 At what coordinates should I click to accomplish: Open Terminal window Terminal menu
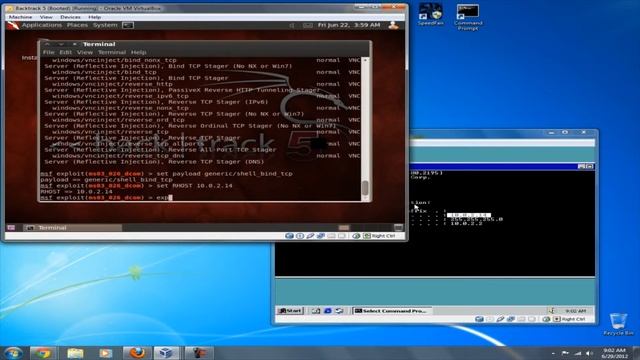(x=112, y=52)
